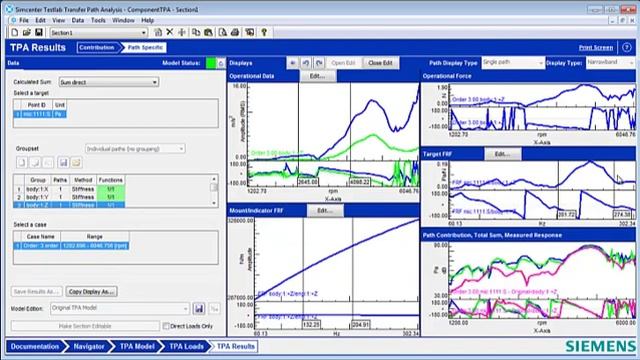The height and width of the screenshot is (360, 640).
Task: Click the crosshair icon in the toolbar
Action: [182, 32]
